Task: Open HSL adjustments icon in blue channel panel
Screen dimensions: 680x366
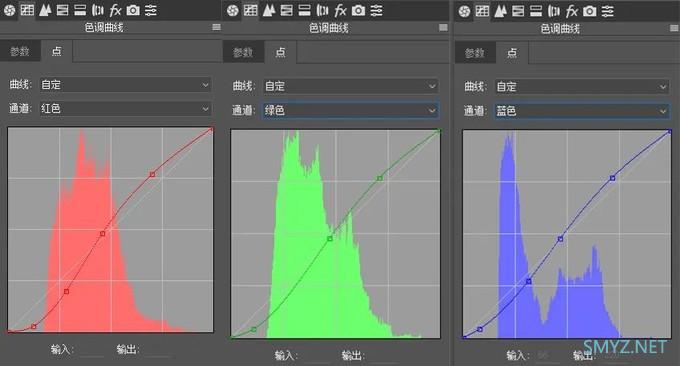Action: click(x=518, y=10)
